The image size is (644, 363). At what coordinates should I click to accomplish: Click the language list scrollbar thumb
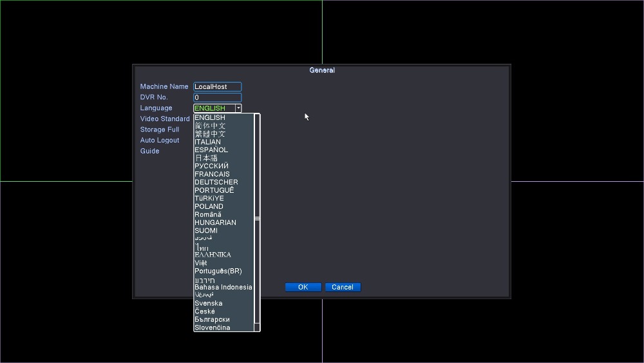[x=257, y=219]
